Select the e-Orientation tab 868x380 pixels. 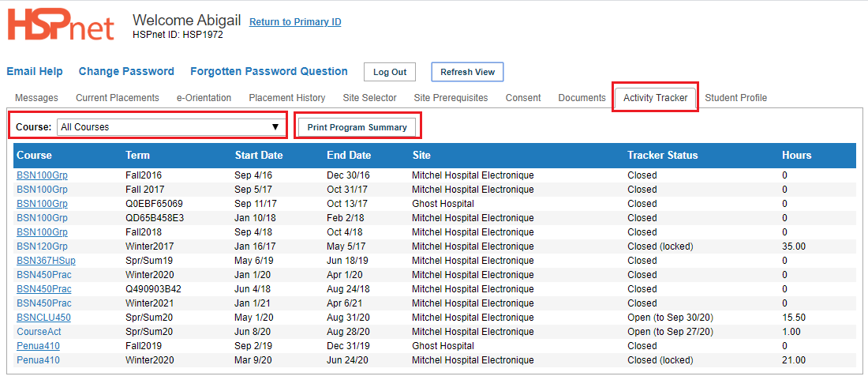204,98
